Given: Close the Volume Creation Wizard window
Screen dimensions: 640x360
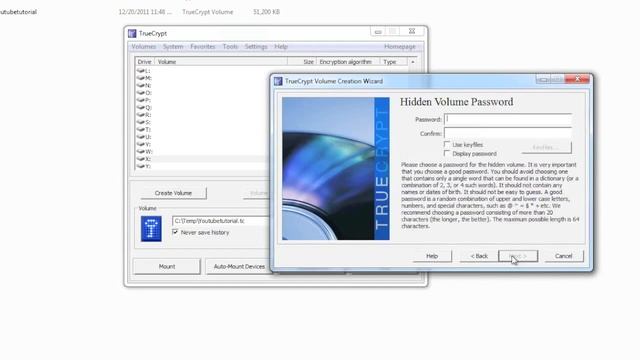Looking at the screenshot, I should click(578, 79).
